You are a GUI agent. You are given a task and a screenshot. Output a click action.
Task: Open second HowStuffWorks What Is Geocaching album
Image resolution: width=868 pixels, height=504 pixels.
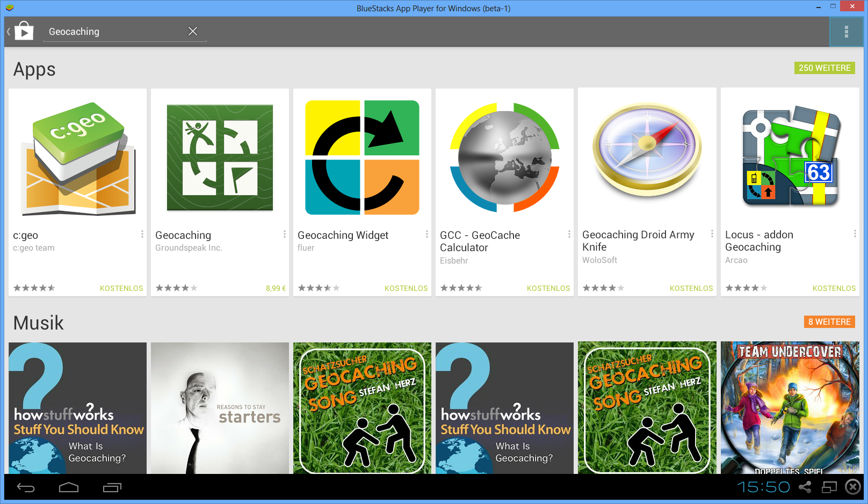pyautogui.click(x=504, y=408)
